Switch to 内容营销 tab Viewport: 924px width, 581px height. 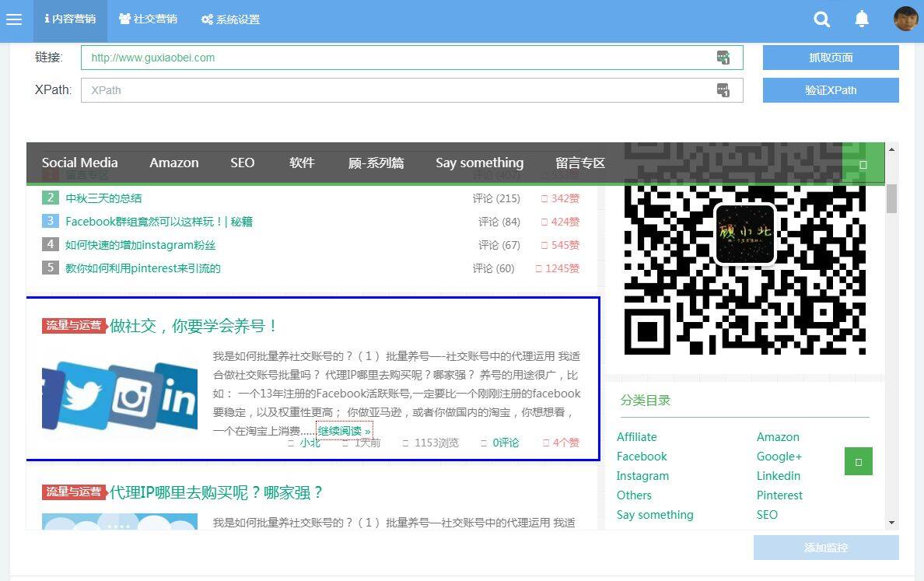70,19
